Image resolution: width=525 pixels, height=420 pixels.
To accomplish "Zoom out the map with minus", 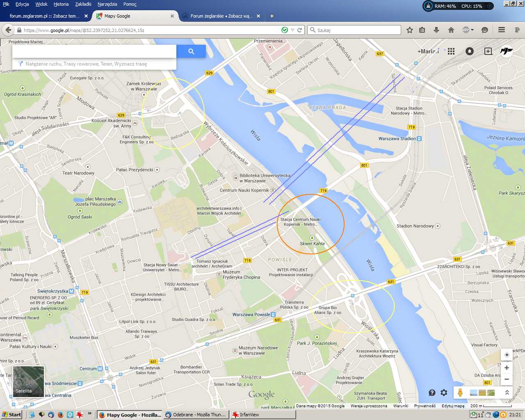I will pos(507,379).
